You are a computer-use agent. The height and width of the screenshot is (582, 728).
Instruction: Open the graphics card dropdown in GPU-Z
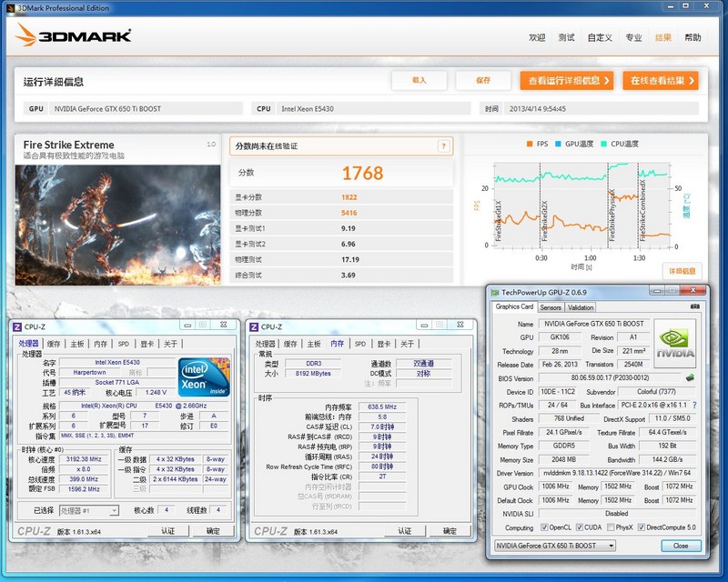pos(555,546)
